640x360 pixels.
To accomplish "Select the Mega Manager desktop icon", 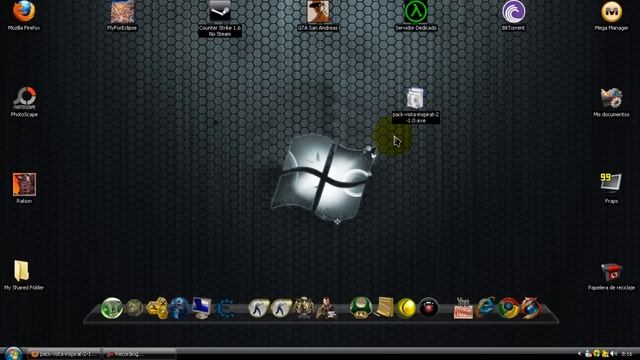I will click(611, 11).
